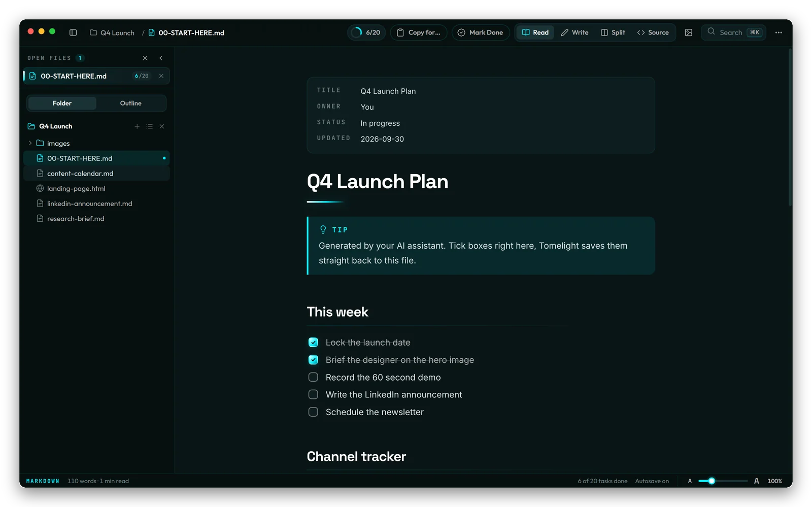
Task: Open the 6/20 progress indicator
Action: [366, 32]
